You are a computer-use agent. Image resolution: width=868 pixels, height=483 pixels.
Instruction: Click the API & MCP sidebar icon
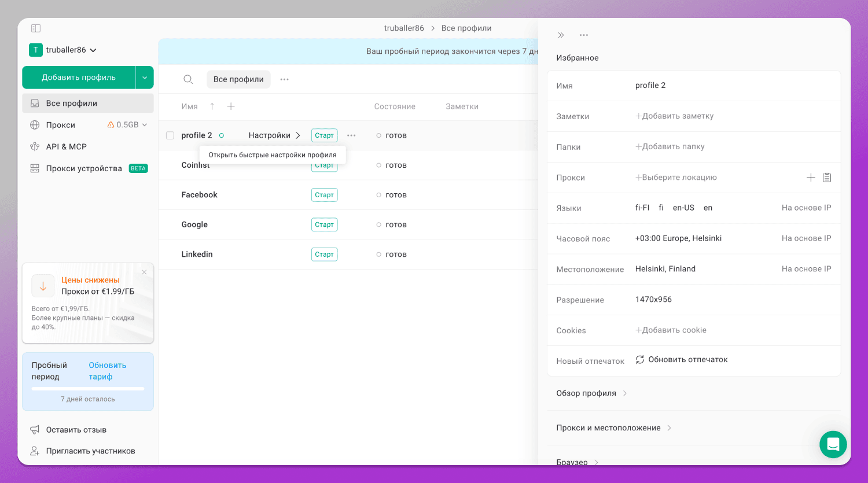[35, 147]
